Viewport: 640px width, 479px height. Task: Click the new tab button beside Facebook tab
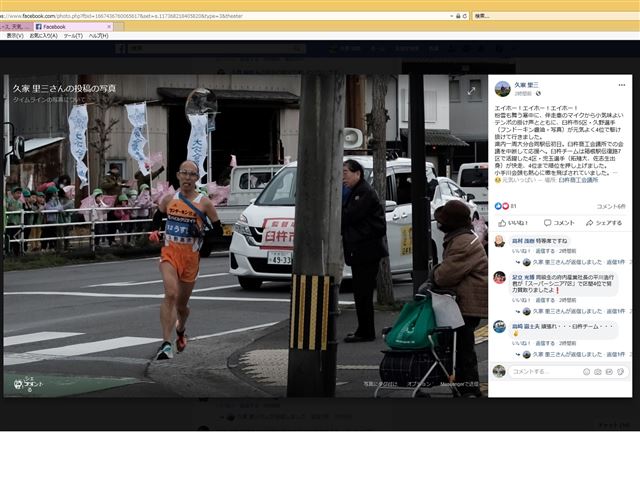[119, 27]
